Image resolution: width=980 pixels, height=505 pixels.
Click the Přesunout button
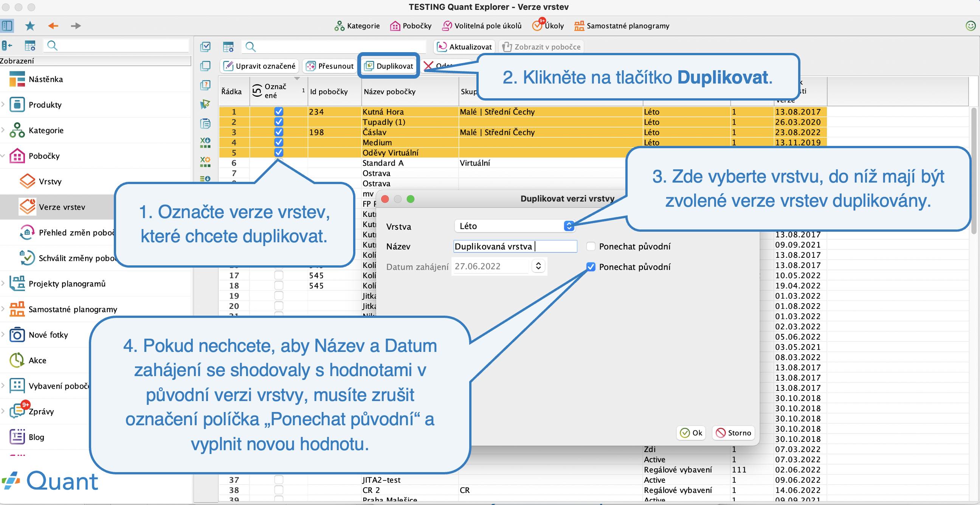click(x=330, y=66)
